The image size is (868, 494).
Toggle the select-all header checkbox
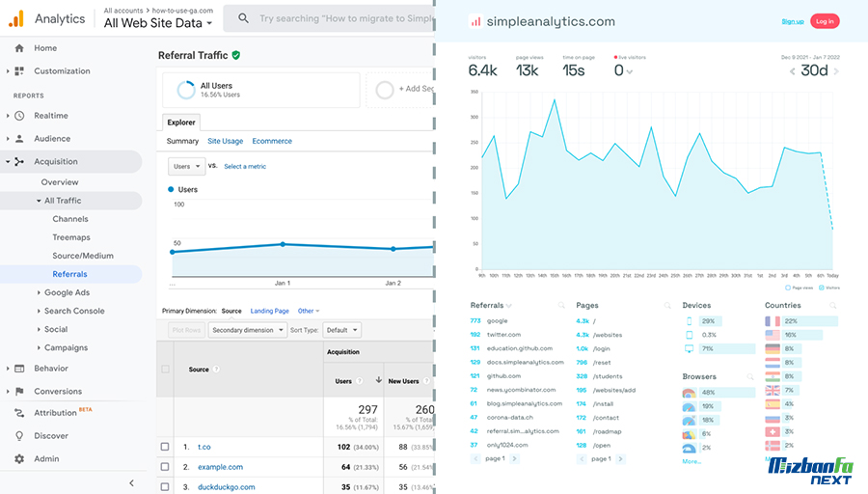click(166, 369)
